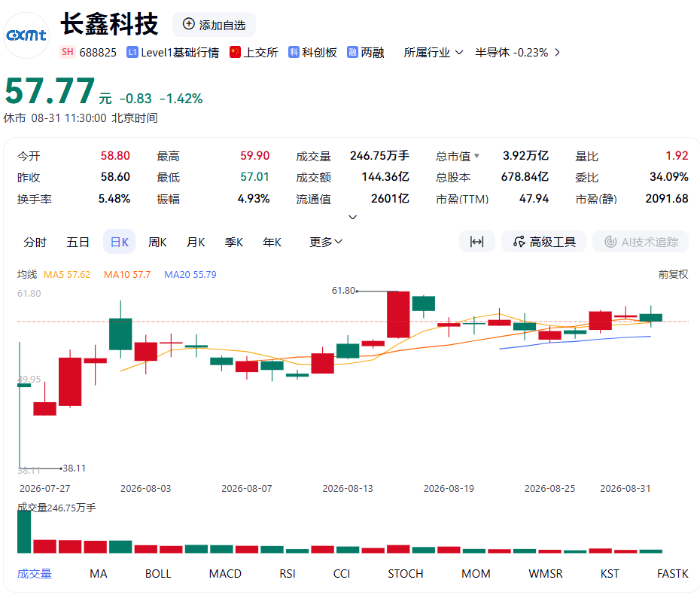Click the MA5 57.62 indicator label
Screen dimensions: 700x595
point(67,275)
